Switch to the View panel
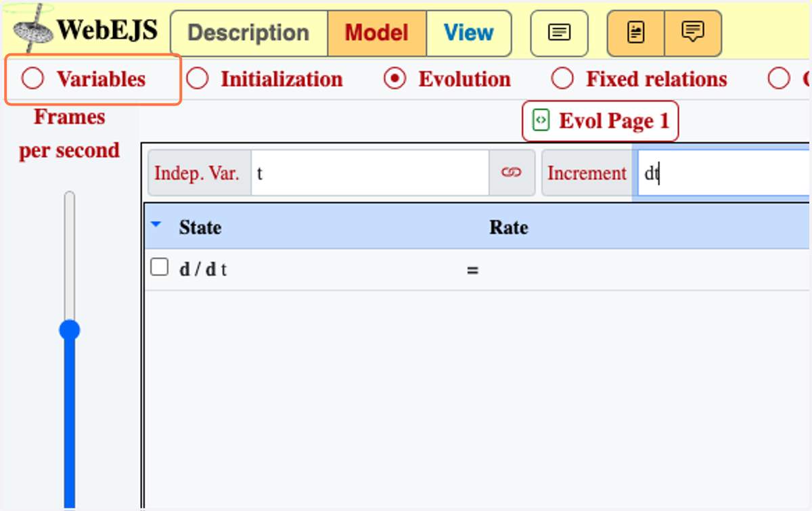 pyautogui.click(x=469, y=33)
